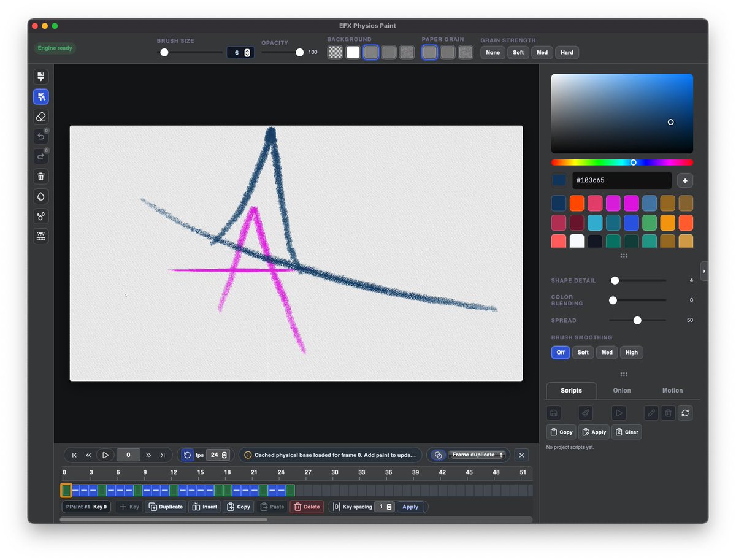
Task: Switch to the Scripts tab
Action: coord(571,391)
